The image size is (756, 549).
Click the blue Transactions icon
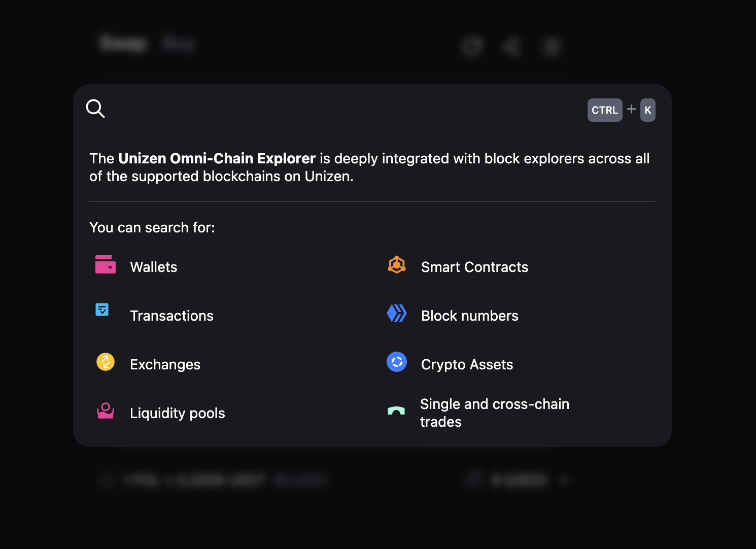point(102,310)
